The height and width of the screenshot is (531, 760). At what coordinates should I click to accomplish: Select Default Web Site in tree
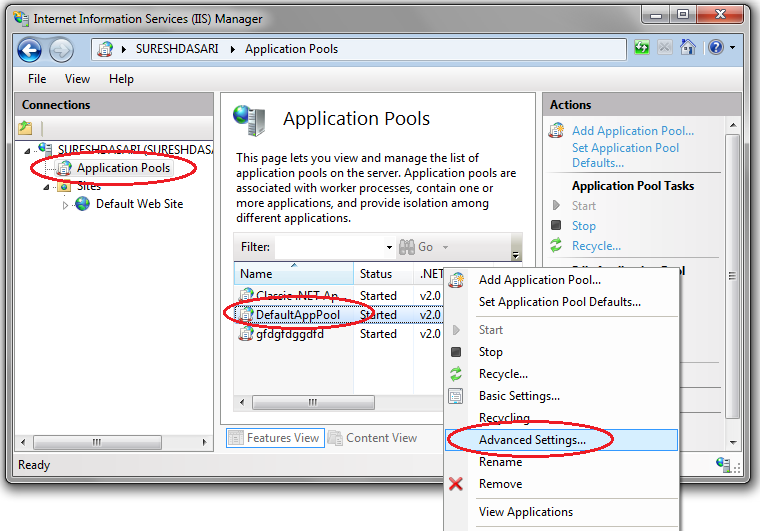click(x=140, y=204)
